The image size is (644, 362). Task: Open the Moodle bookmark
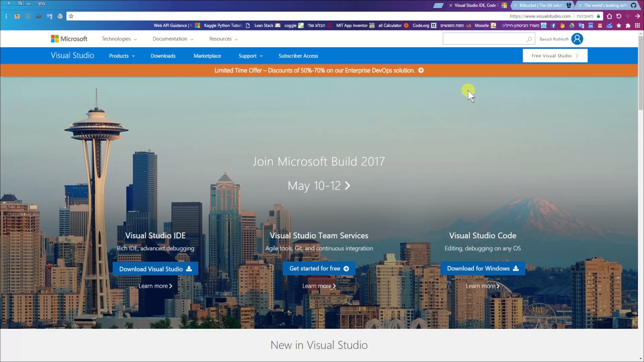(485, 26)
